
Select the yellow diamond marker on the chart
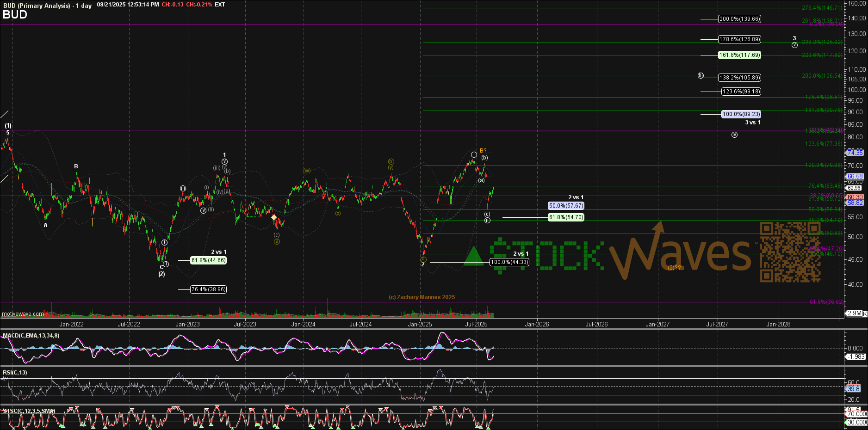click(274, 217)
